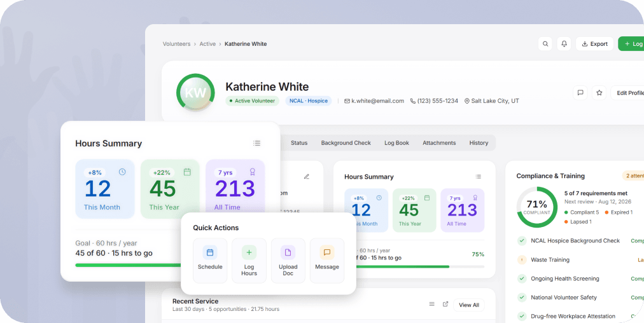644x323 pixels.
Task: Click the Export button
Action: 595,44
